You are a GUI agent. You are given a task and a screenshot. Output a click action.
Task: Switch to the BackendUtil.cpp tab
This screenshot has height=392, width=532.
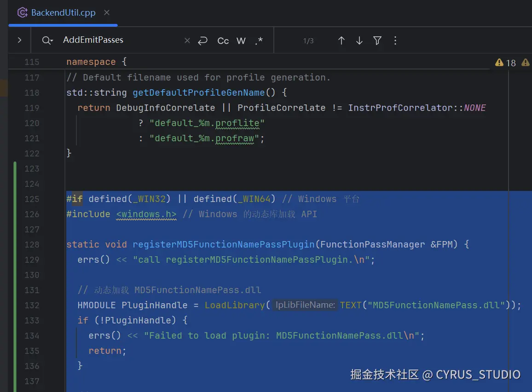click(x=63, y=13)
